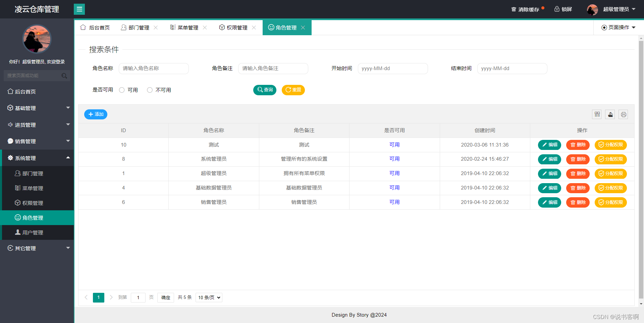Click the 拥有所有菜单权限 remark cell

click(x=304, y=173)
